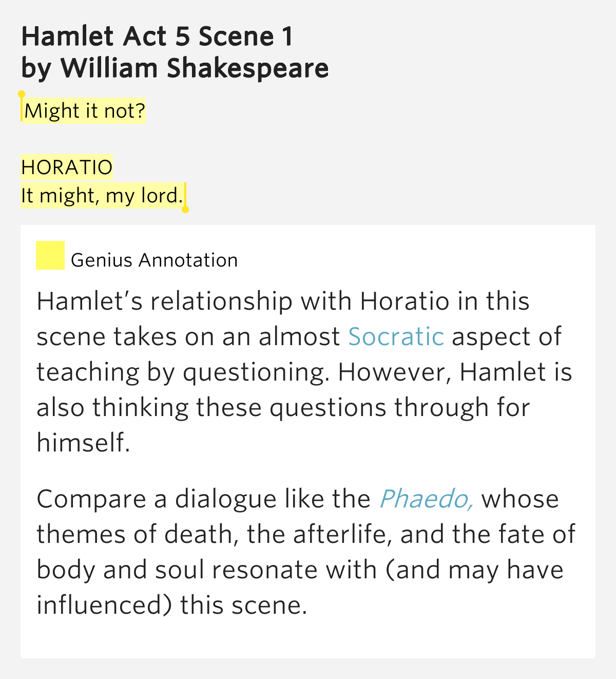Click the "Hamlet Act 5 Scene 1" title

pyautogui.click(x=157, y=36)
